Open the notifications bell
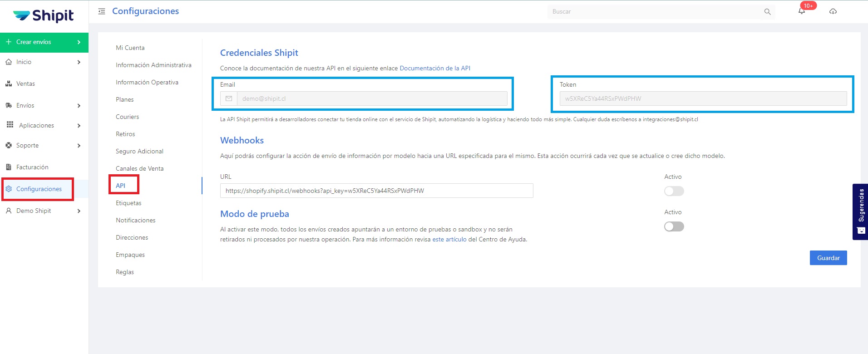The width and height of the screenshot is (868, 354). point(802,11)
